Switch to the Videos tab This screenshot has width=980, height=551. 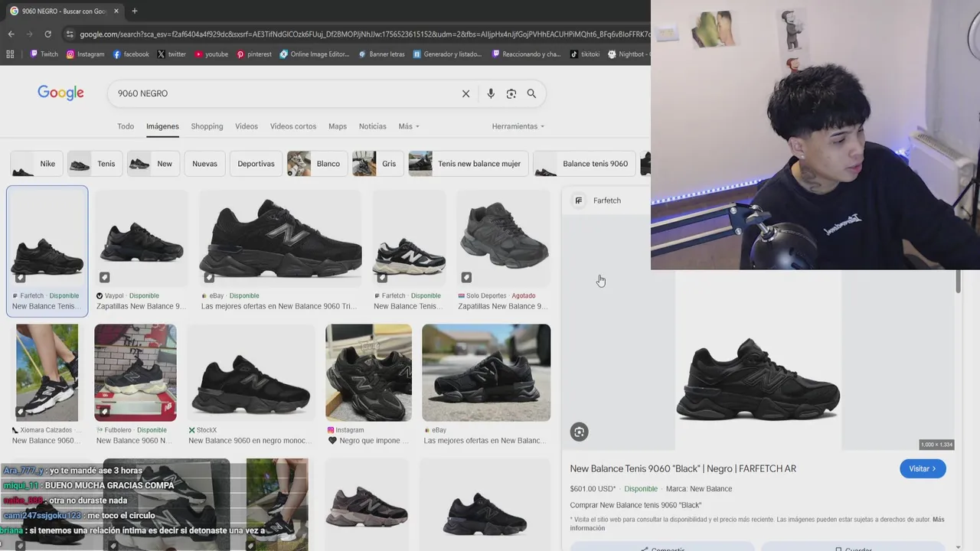coord(247,126)
